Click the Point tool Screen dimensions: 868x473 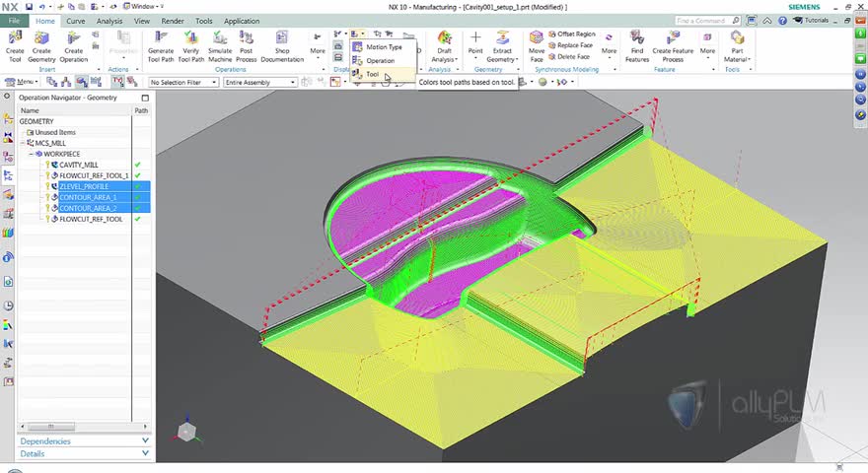(x=475, y=43)
